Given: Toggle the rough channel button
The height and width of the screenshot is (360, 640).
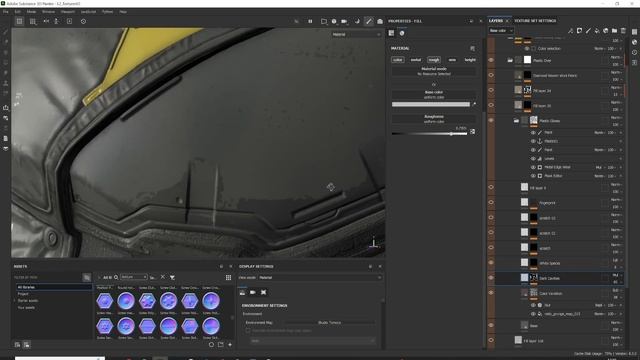Looking at the screenshot, I should pyautogui.click(x=434, y=60).
